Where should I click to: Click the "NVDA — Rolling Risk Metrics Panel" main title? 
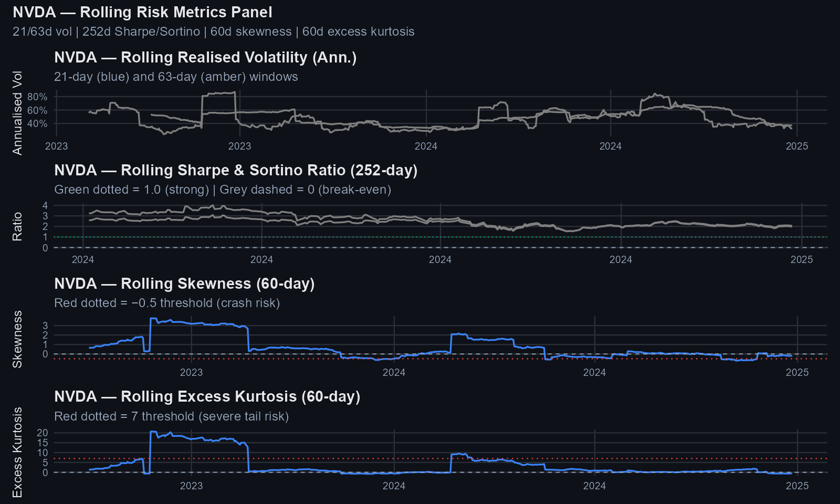point(142,12)
